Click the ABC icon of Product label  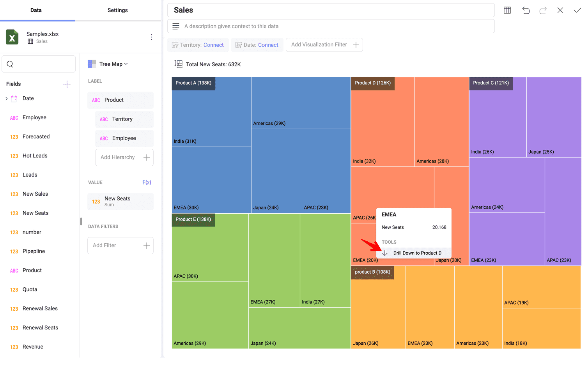96,100
